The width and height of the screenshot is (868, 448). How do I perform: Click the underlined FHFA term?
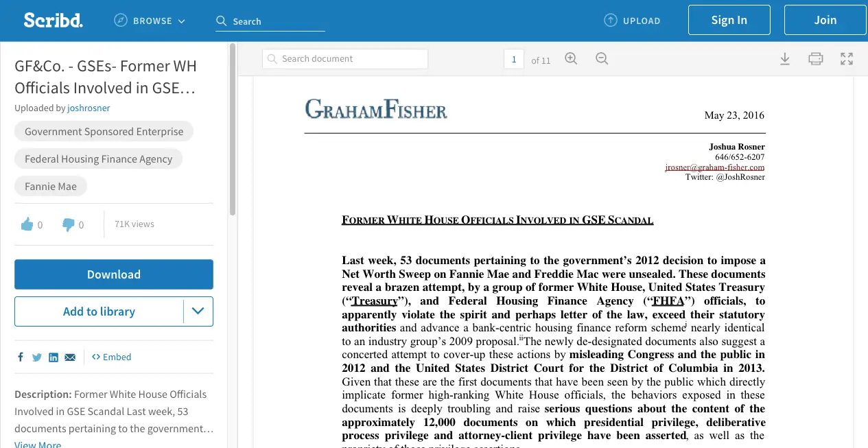(x=668, y=301)
